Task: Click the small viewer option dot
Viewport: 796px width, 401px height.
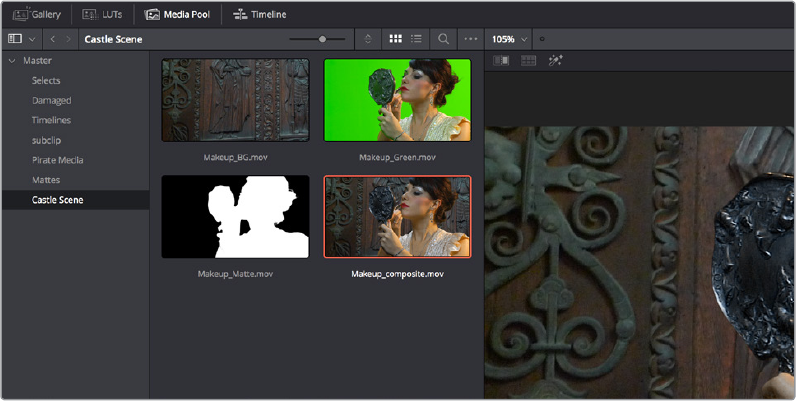Action: [x=542, y=39]
